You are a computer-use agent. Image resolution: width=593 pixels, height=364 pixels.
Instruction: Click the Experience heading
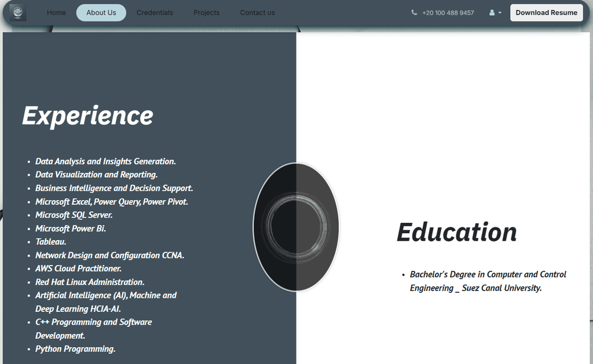pos(88,115)
